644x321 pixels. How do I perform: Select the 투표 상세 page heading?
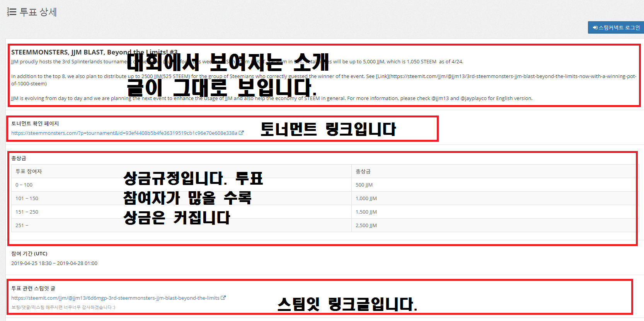point(38,12)
